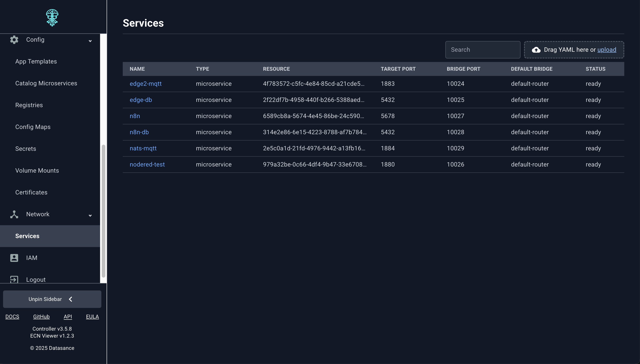Click the sidebar scrollbar
This screenshot has height=364, width=640.
pos(103,213)
